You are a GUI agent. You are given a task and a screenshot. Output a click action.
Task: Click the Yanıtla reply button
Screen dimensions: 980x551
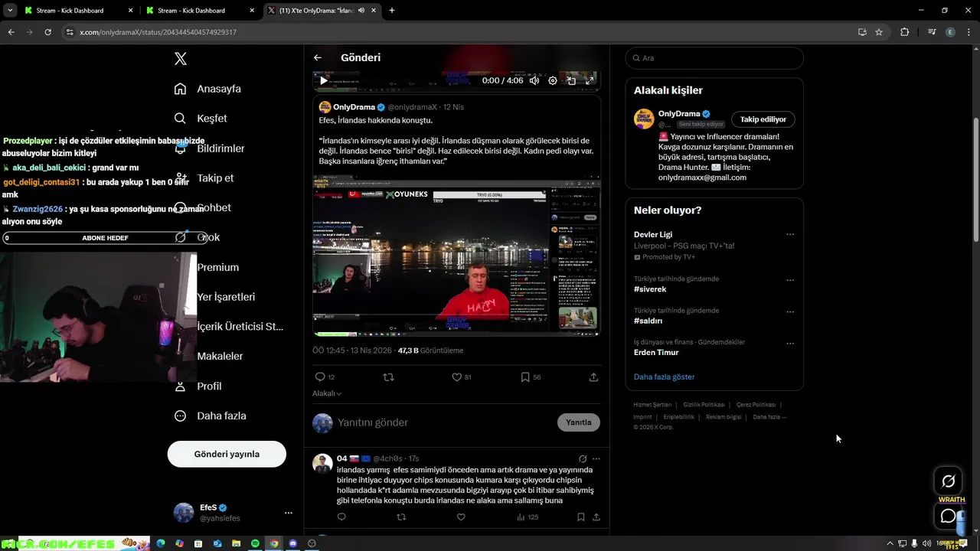click(578, 422)
